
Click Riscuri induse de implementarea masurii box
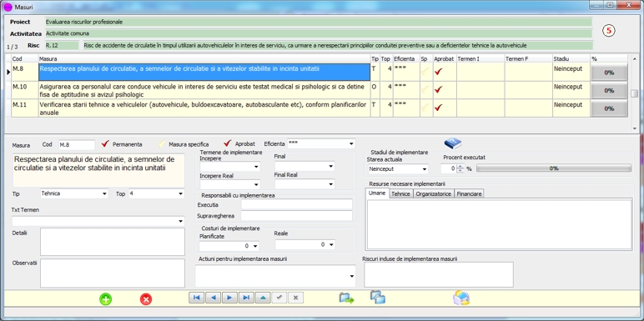[439, 274]
